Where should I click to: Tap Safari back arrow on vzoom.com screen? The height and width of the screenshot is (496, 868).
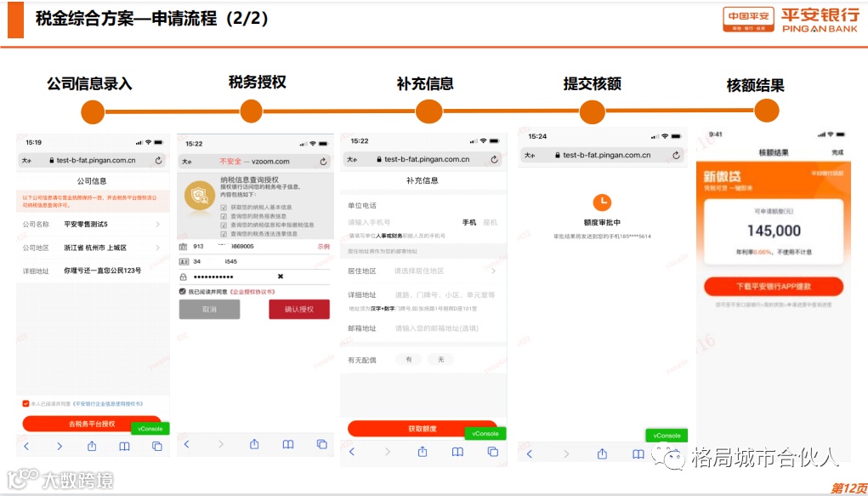pyautogui.click(x=187, y=444)
